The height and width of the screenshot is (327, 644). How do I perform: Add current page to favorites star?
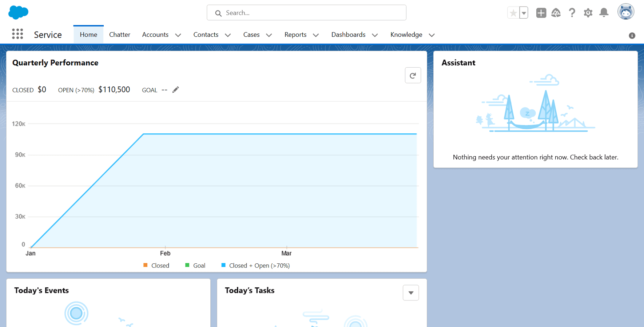coord(513,13)
